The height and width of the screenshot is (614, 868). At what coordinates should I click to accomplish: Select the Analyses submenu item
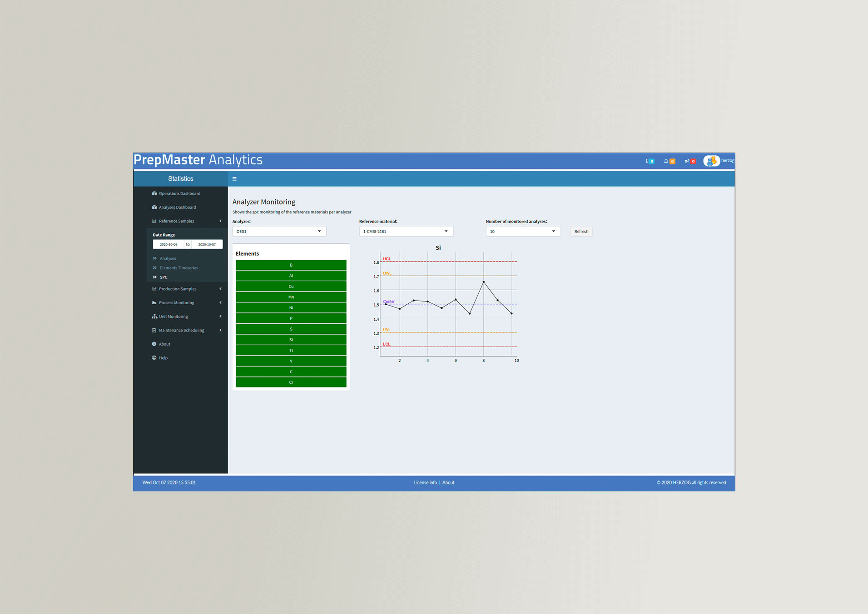coord(168,258)
